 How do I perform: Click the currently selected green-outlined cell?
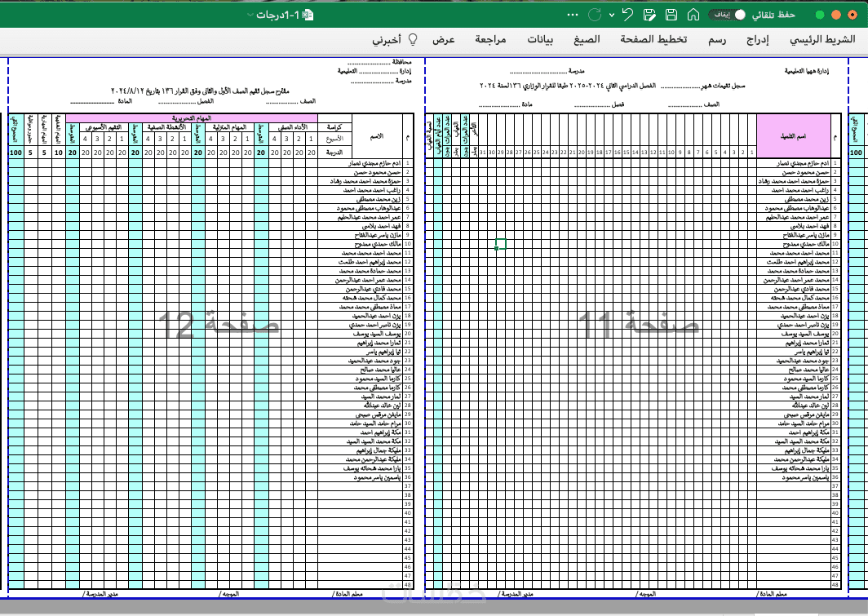click(x=500, y=243)
